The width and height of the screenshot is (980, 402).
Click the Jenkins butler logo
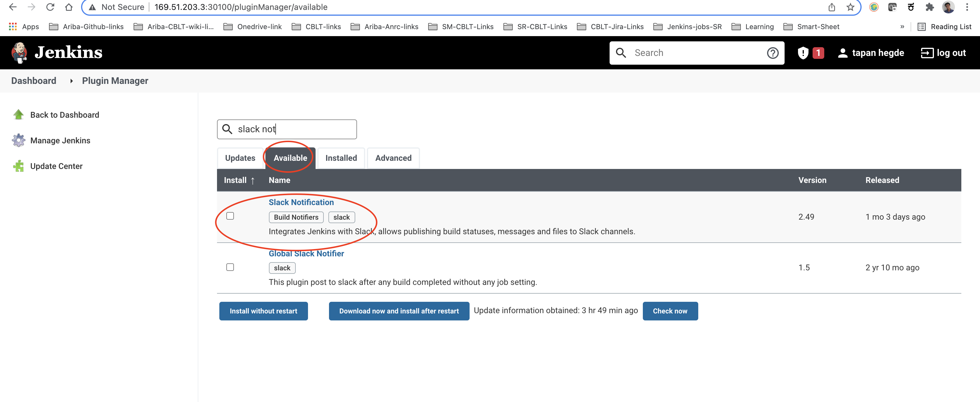pyautogui.click(x=19, y=52)
